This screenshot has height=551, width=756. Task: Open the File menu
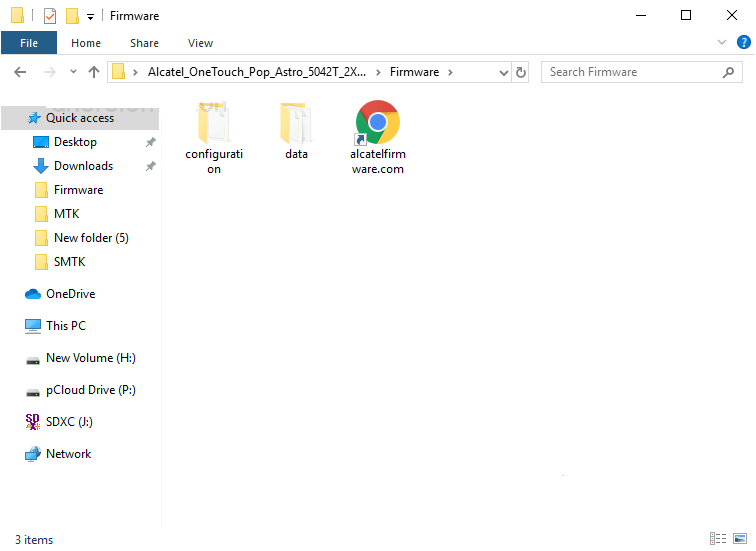(29, 43)
